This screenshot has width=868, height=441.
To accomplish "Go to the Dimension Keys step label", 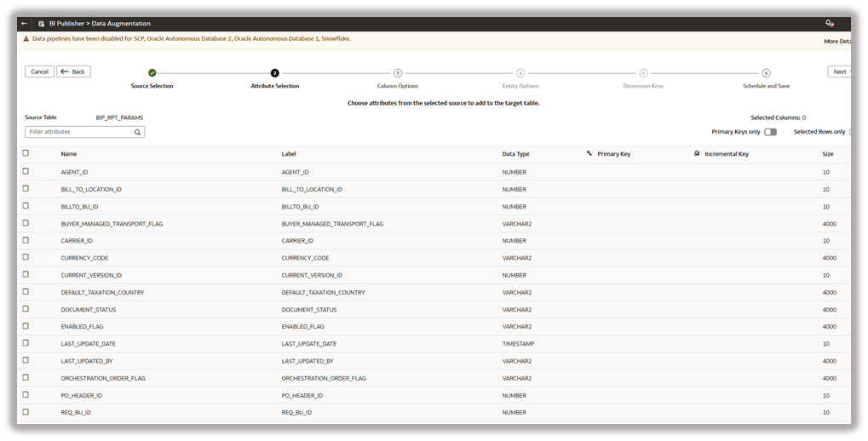I will [643, 86].
